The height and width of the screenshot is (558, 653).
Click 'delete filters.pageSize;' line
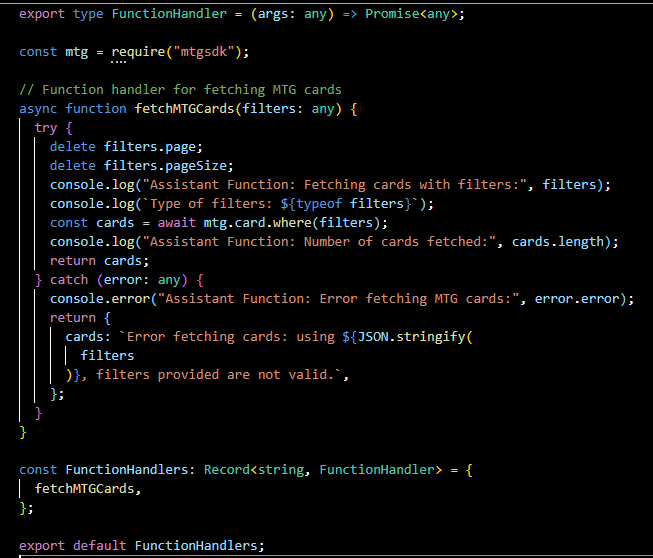tap(142, 166)
